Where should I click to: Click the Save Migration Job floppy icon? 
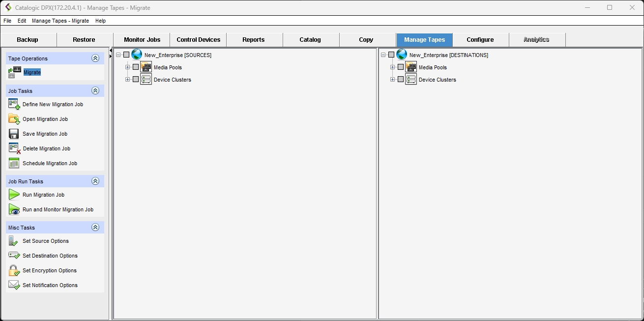click(14, 134)
